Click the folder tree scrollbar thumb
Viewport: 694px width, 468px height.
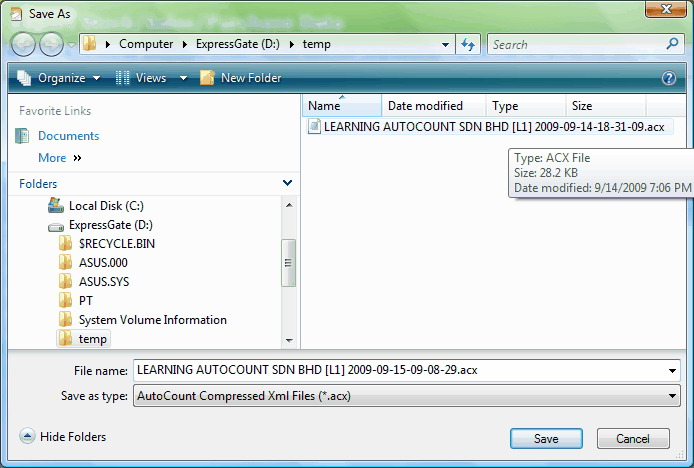289,263
